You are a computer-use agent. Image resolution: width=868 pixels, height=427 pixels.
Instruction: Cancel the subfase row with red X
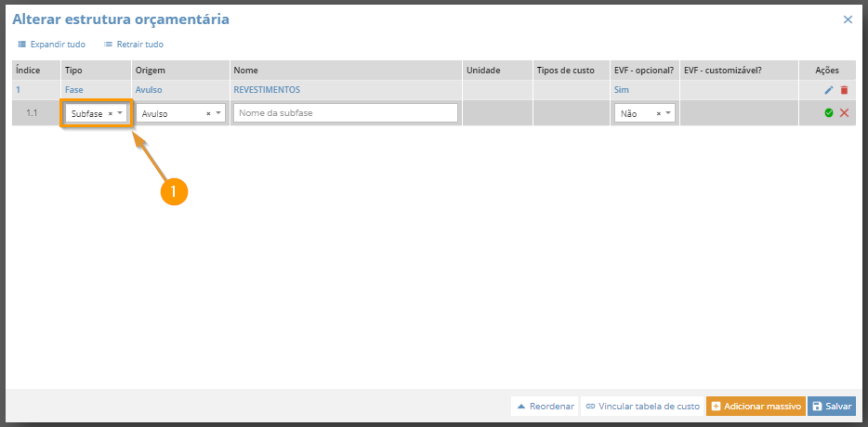tap(844, 113)
